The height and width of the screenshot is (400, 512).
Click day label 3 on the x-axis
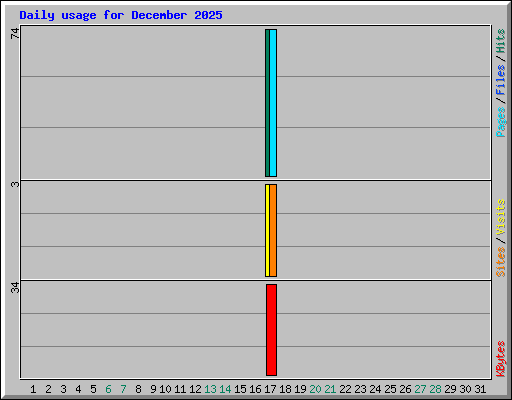pyautogui.click(x=63, y=389)
